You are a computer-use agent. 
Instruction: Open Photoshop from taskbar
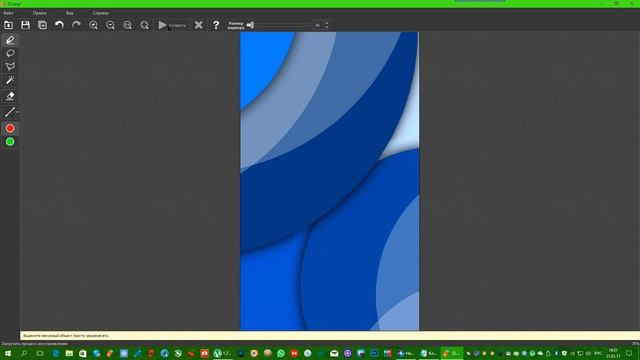click(x=374, y=353)
